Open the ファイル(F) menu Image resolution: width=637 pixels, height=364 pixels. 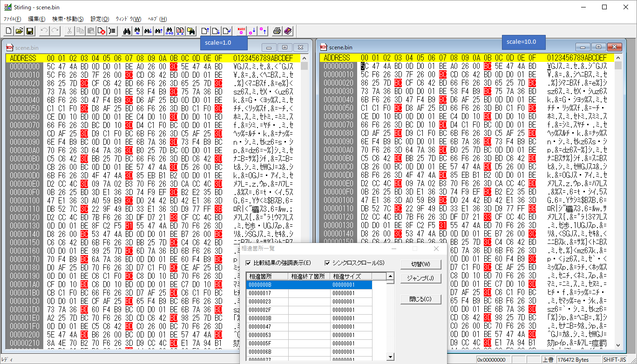[13, 19]
